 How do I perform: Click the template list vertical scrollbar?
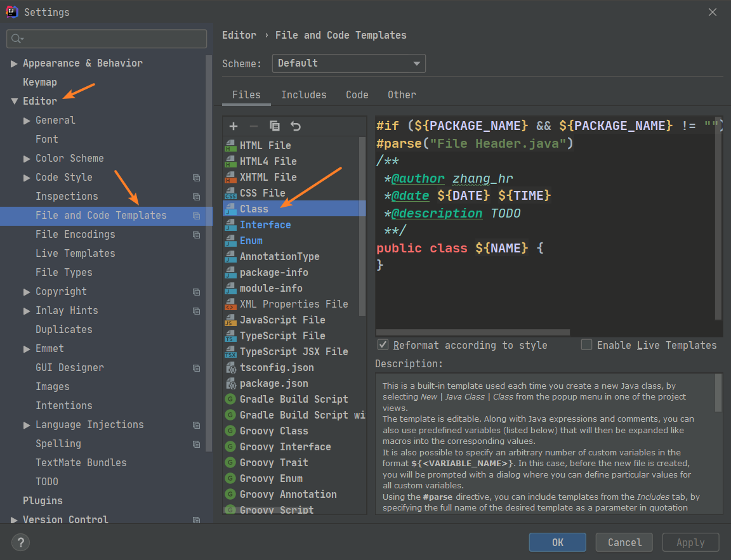coord(362,226)
